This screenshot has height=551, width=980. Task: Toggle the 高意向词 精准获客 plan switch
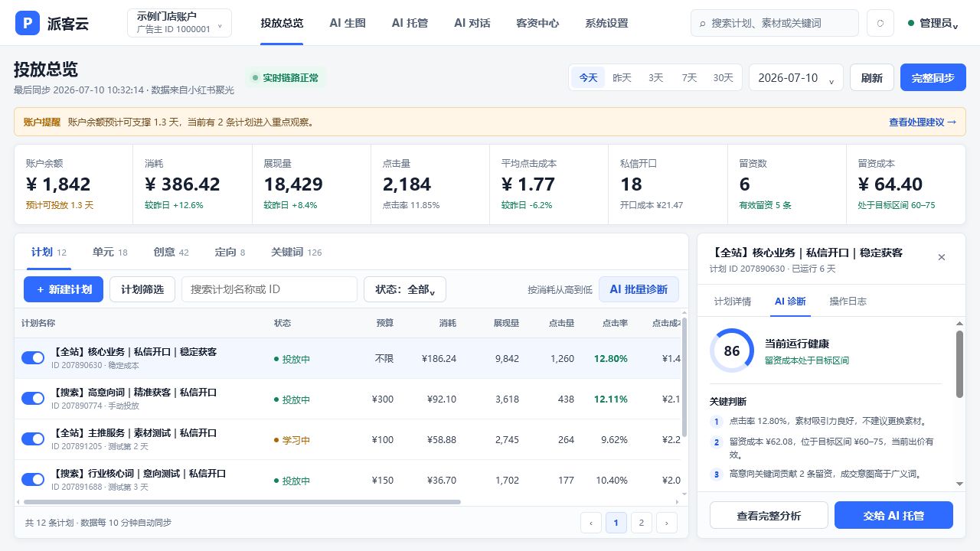(x=33, y=398)
